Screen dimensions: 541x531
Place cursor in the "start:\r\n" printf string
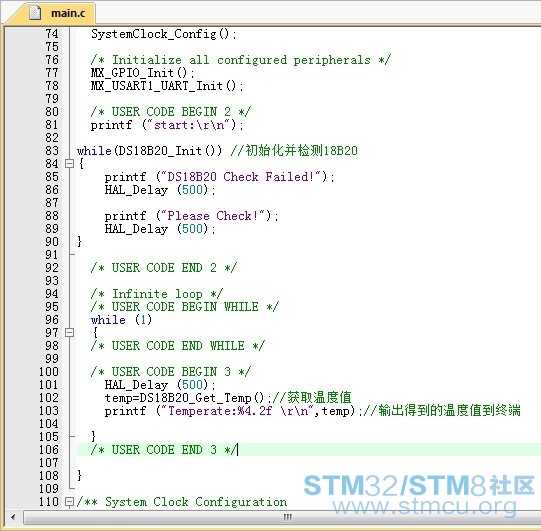(x=189, y=125)
